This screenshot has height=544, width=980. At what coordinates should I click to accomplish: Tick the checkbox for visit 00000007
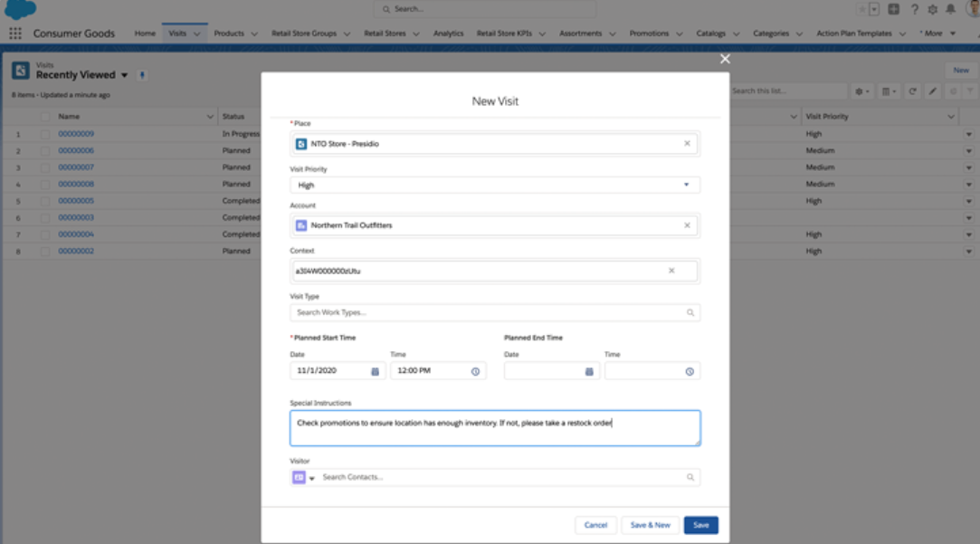45,167
